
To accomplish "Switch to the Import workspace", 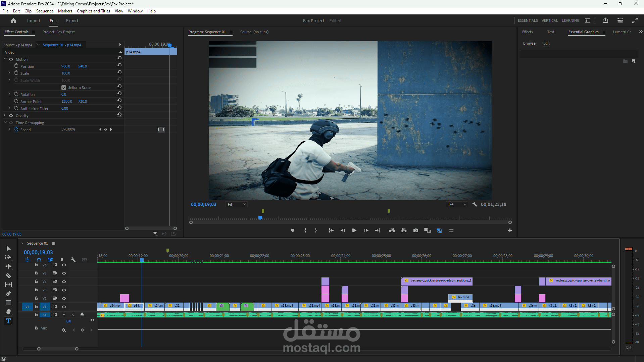I will click(34, 21).
